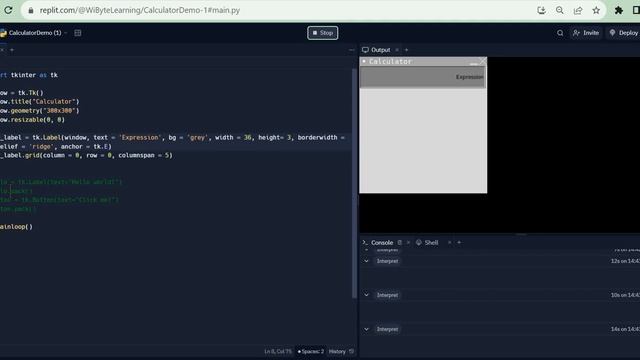
Task: Click the replit.com address bar URL
Action: point(140,10)
